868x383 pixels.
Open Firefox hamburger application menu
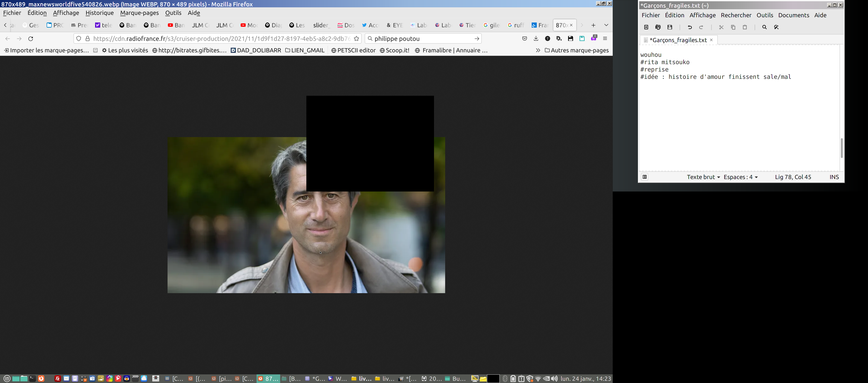[x=605, y=39]
